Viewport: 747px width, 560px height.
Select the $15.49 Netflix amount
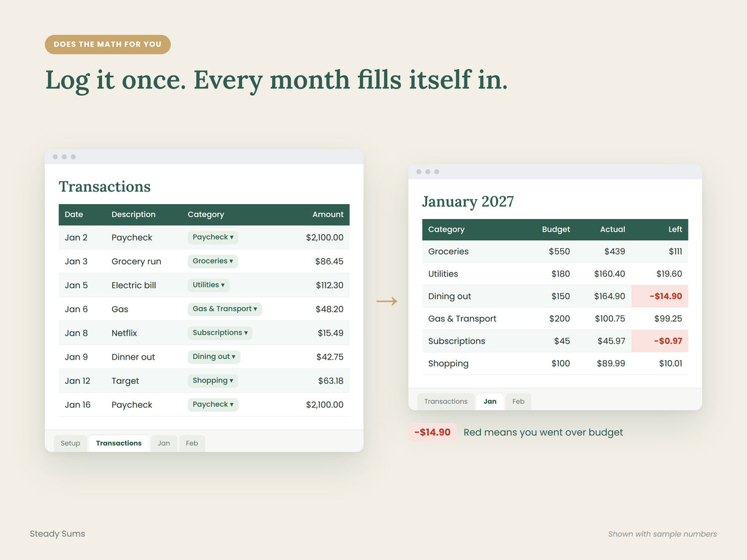pos(331,333)
